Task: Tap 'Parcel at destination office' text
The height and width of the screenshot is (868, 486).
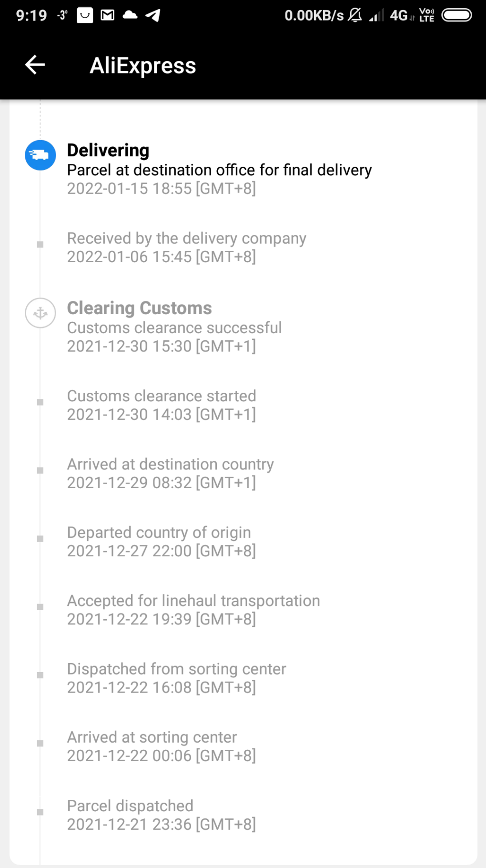Action: point(219,170)
